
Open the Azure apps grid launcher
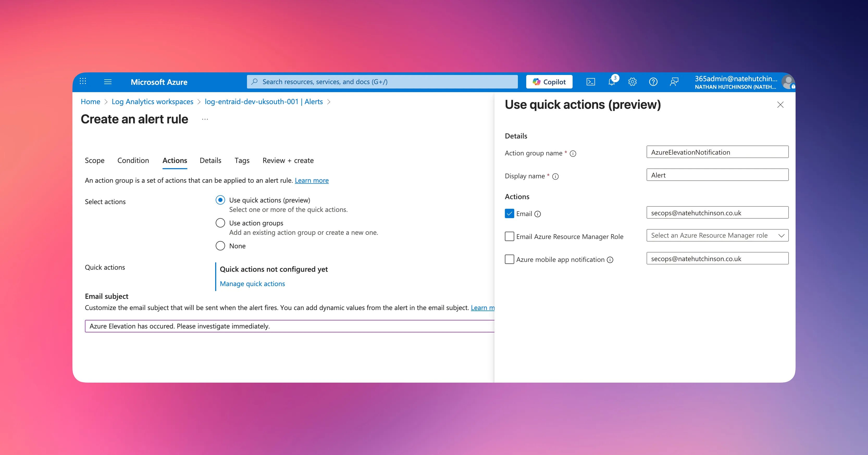(83, 81)
